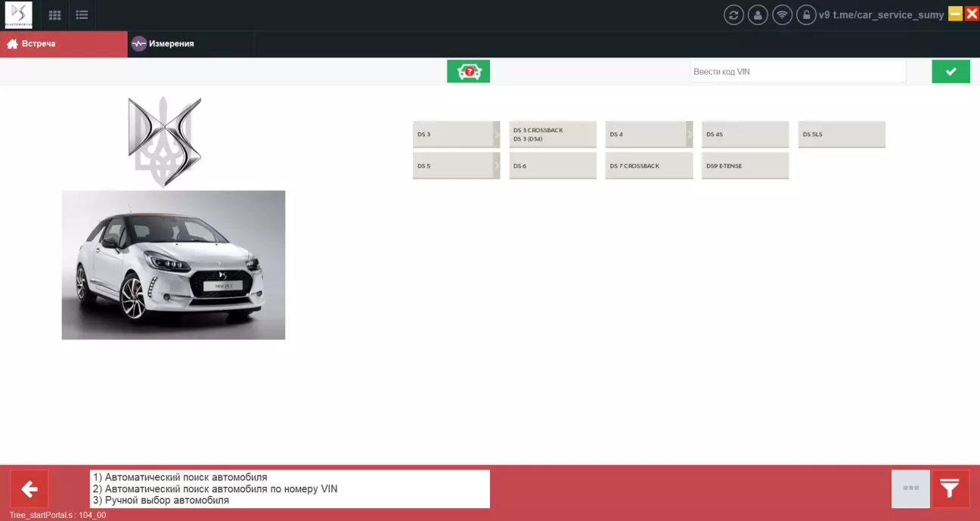Select the DS 3 model button

452,134
